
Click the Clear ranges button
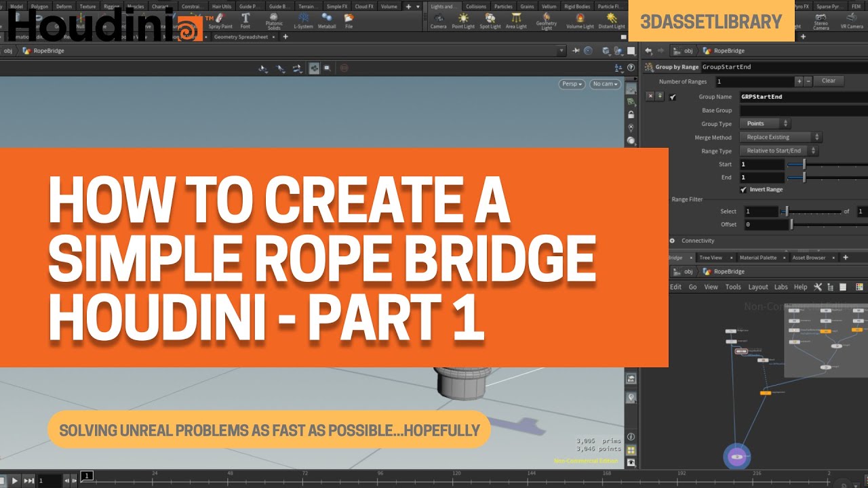829,81
